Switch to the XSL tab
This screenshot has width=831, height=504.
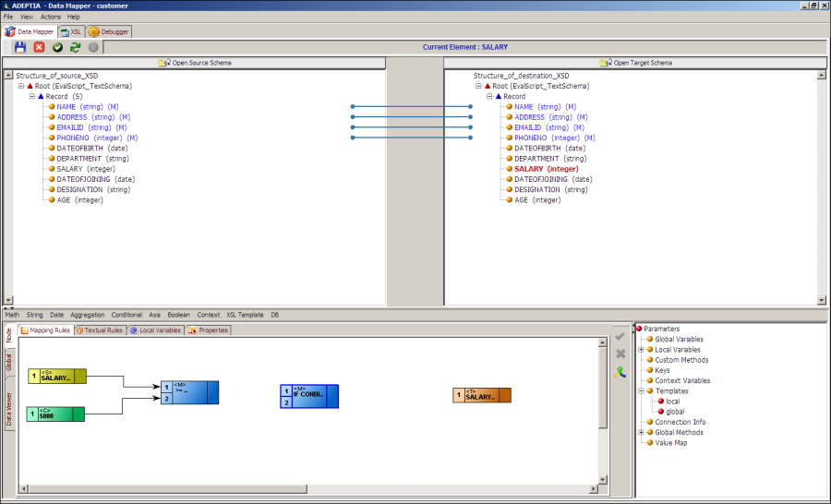[70, 31]
